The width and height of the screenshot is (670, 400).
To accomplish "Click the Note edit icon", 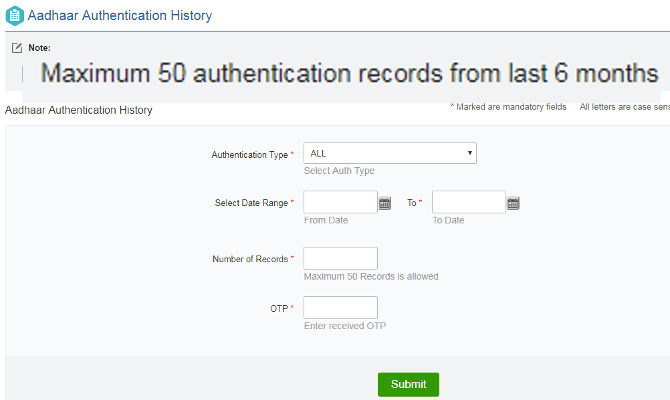I will [16, 48].
